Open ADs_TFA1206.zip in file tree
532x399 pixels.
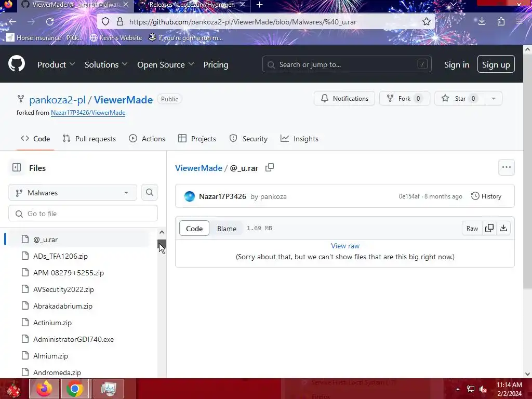coord(60,256)
